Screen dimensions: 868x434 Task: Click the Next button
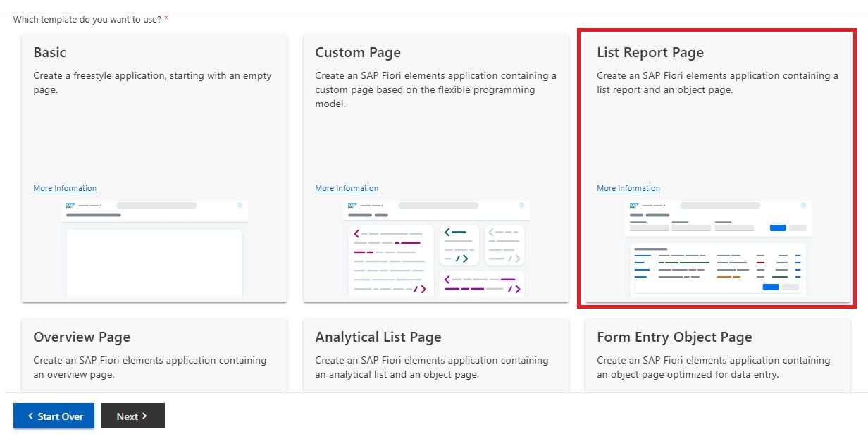coord(132,416)
